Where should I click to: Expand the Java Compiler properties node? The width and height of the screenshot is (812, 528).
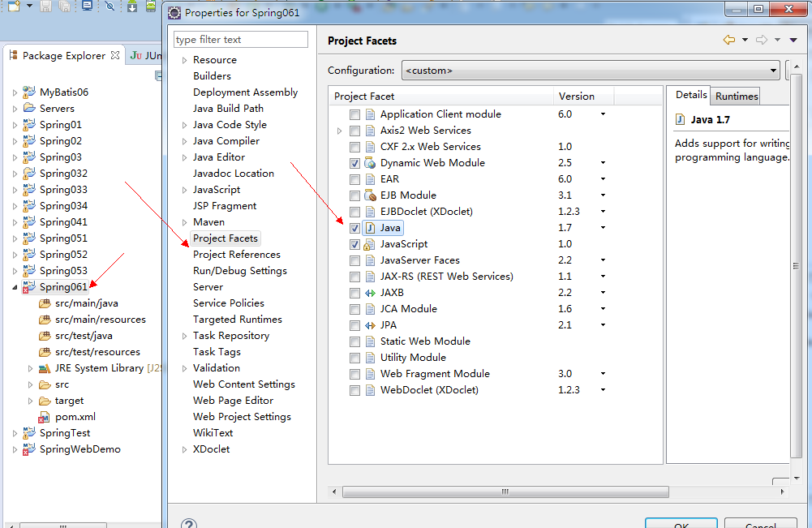click(184, 141)
